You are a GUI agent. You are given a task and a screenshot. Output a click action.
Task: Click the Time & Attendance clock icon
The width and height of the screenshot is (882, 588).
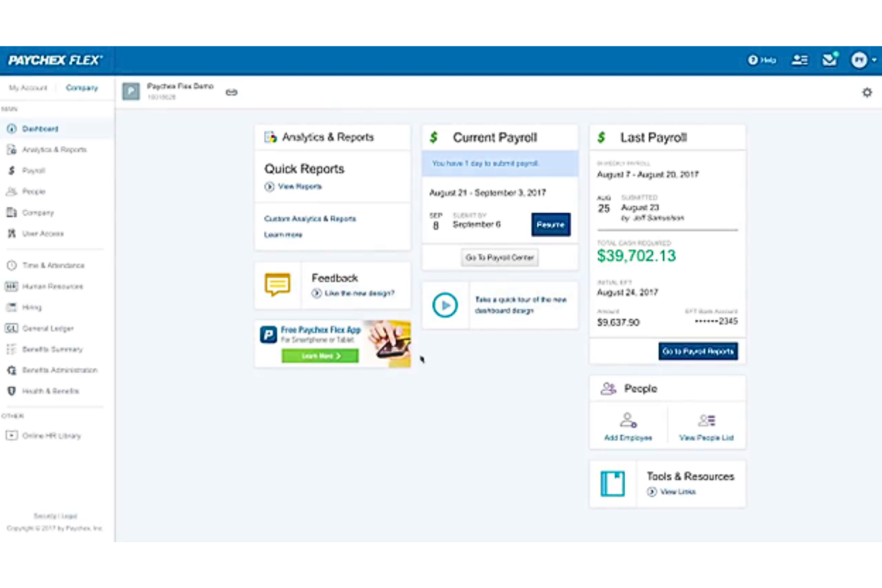tap(11, 265)
